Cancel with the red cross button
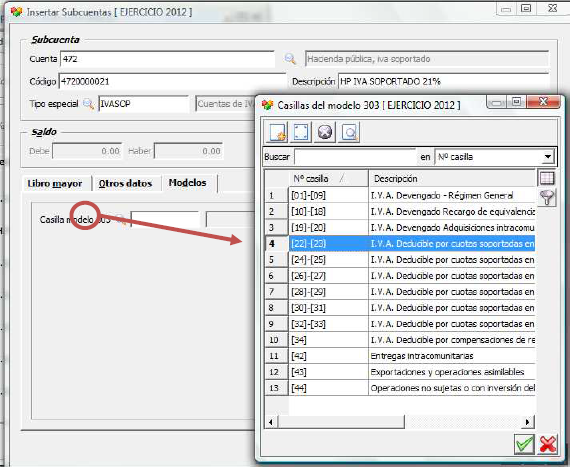 pyautogui.click(x=548, y=444)
